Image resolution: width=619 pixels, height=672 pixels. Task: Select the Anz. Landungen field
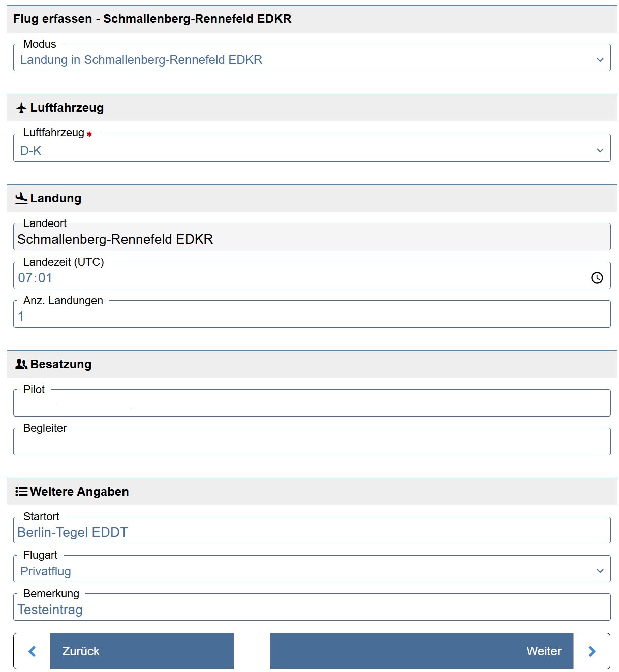[x=312, y=316]
